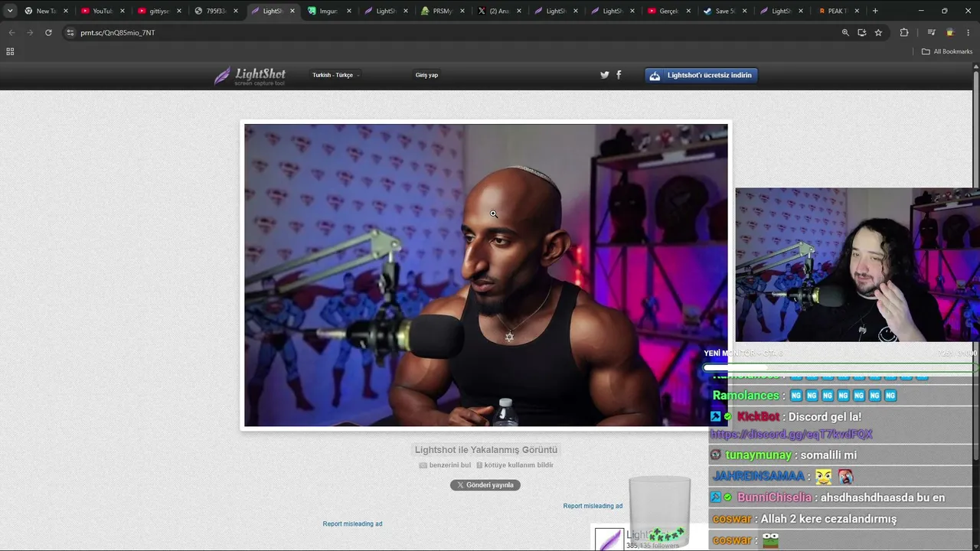Screen dimensions: 980x551
Task: Click the Lightshot feather thumbnail in follower widget
Action: [x=609, y=540]
